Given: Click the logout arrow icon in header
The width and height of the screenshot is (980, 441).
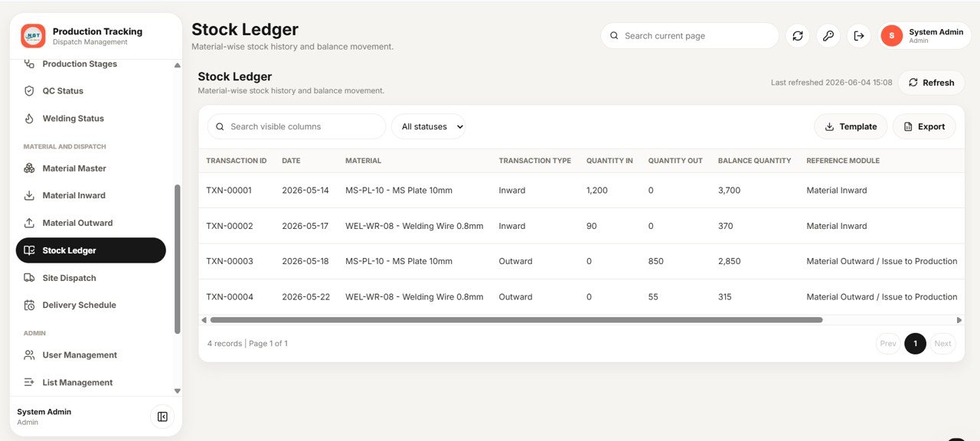Looking at the screenshot, I should (x=859, y=36).
